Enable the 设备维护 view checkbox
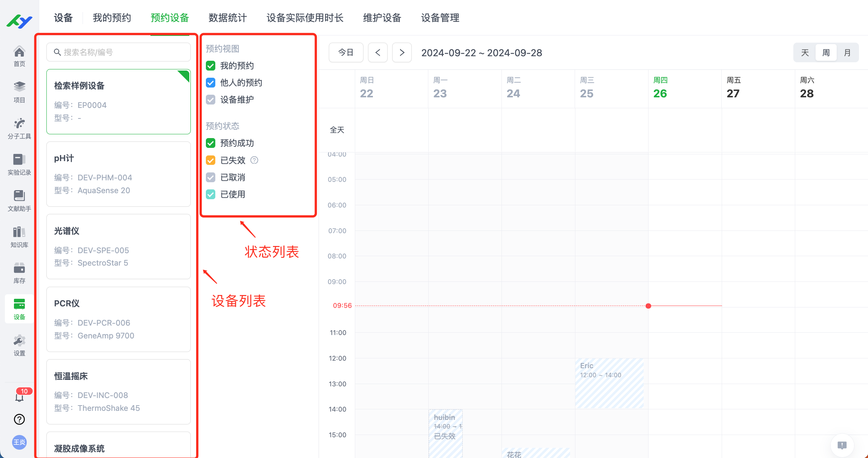The width and height of the screenshot is (868, 458). [x=211, y=100]
